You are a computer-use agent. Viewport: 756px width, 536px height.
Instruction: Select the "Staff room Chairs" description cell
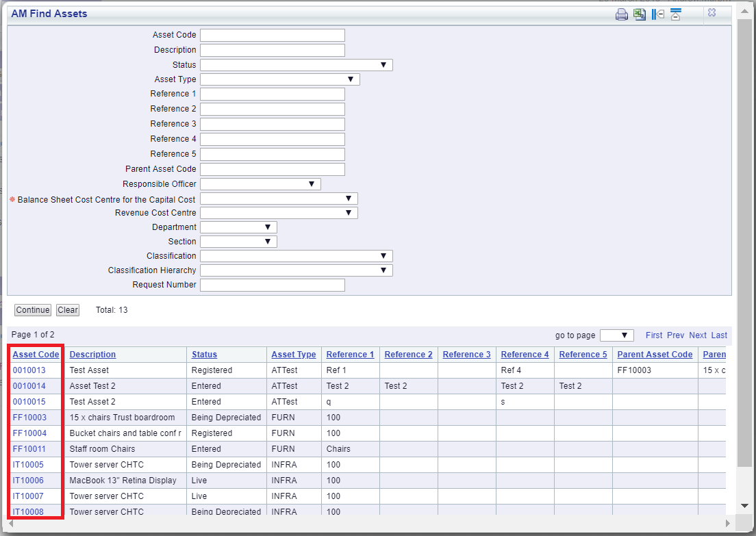point(102,449)
